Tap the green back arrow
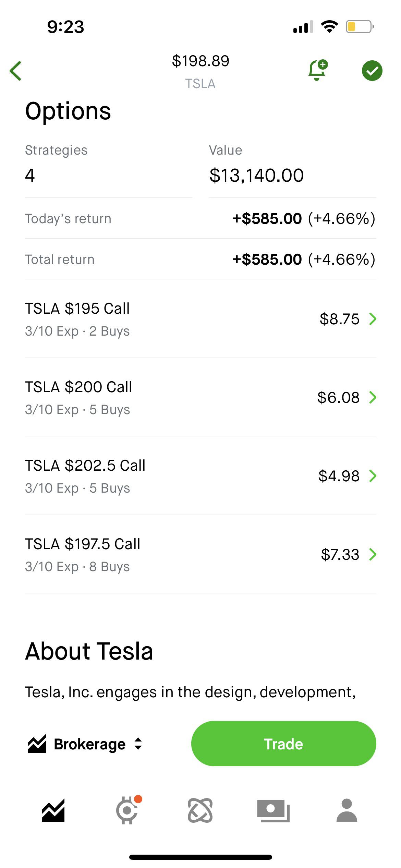 (x=16, y=71)
